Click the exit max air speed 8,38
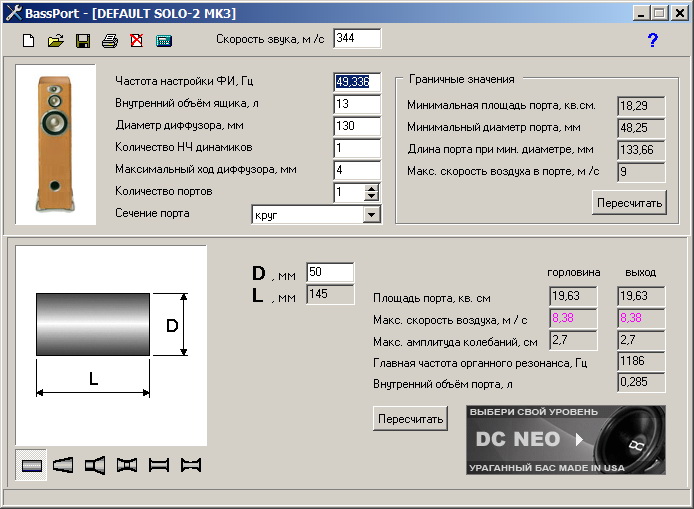The image size is (694, 509). (x=641, y=318)
